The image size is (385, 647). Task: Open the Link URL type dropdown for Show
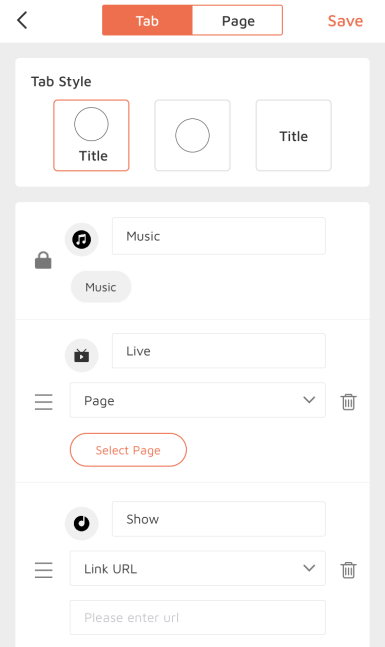[x=198, y=568]
